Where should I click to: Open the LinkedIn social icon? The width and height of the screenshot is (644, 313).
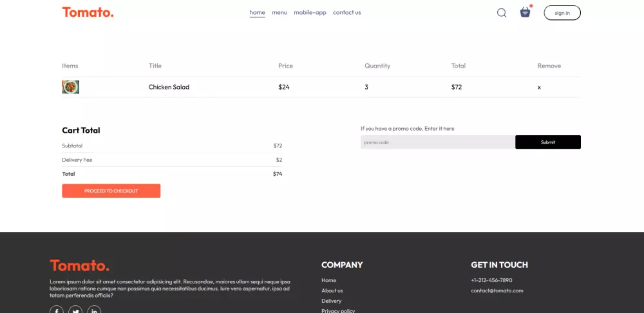[94, 310]
